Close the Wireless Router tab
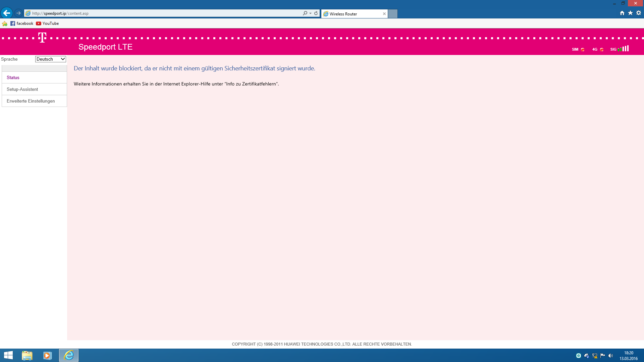This screenshot has height=362, width=644. [x=384, y=14]
